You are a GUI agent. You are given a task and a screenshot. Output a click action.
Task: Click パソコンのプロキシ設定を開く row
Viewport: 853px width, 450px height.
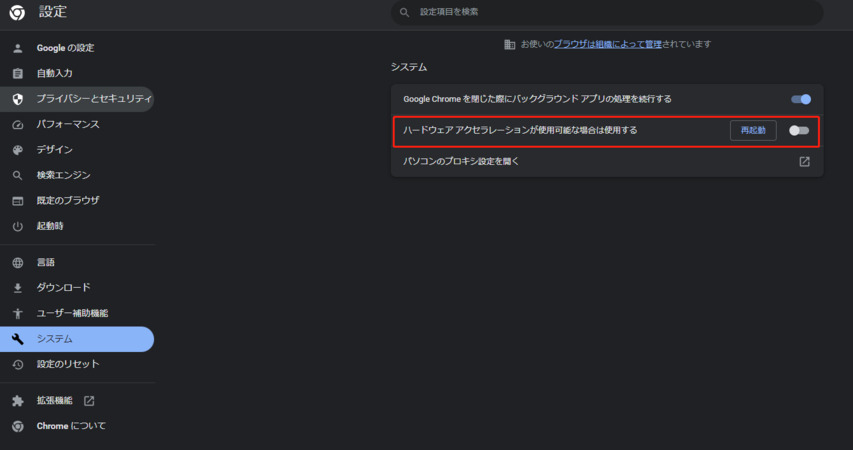coord(607,162)
